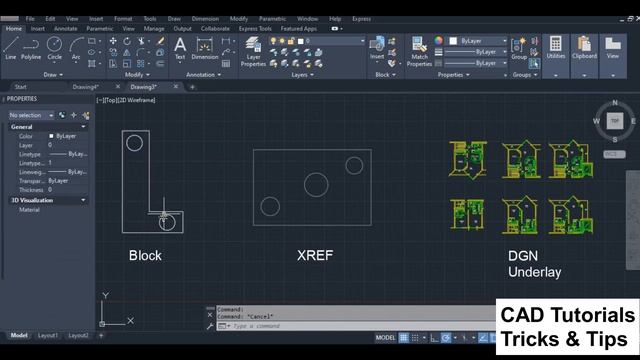Select the Polyline tool
Image resolution: width=640 pixels, height=360 pixels.
click(x=31, y=48)
